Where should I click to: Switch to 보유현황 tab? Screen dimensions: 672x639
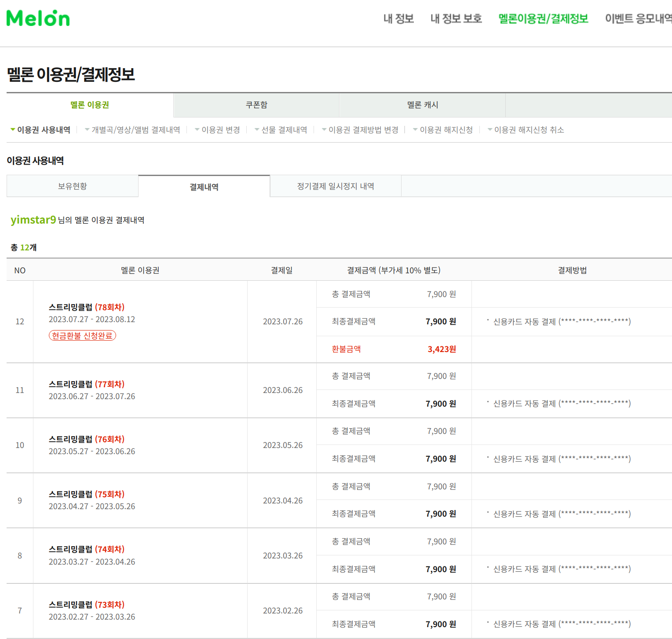click(x=73, y=186)
